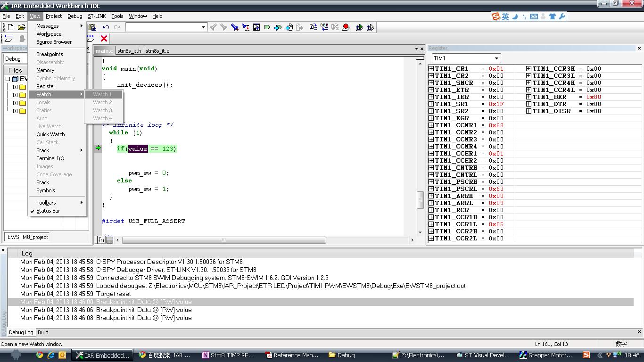Toggle bookmark using green flag toolbar icon
Viewport: 644px width, 362px height.
pyautogui.click(x=267, y=27)
